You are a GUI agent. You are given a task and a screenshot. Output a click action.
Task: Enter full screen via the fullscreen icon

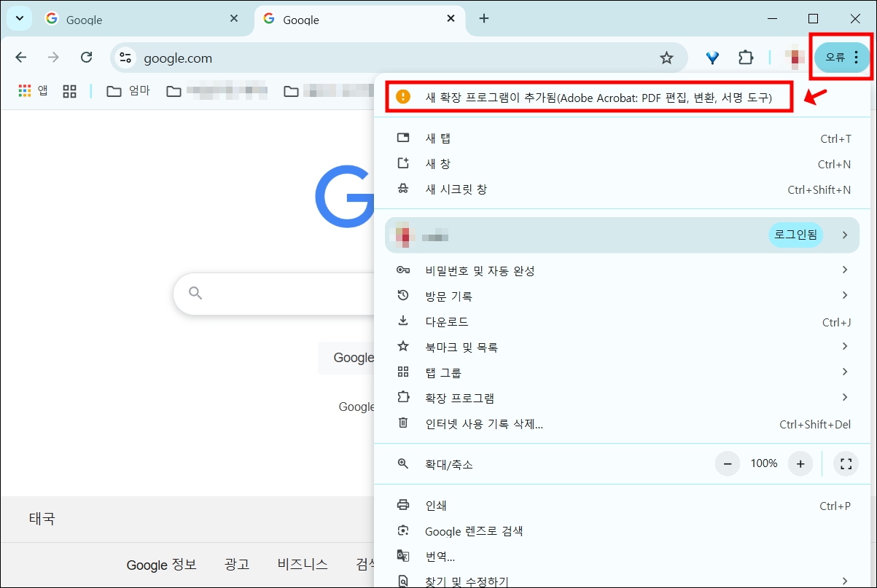point(846,463)
